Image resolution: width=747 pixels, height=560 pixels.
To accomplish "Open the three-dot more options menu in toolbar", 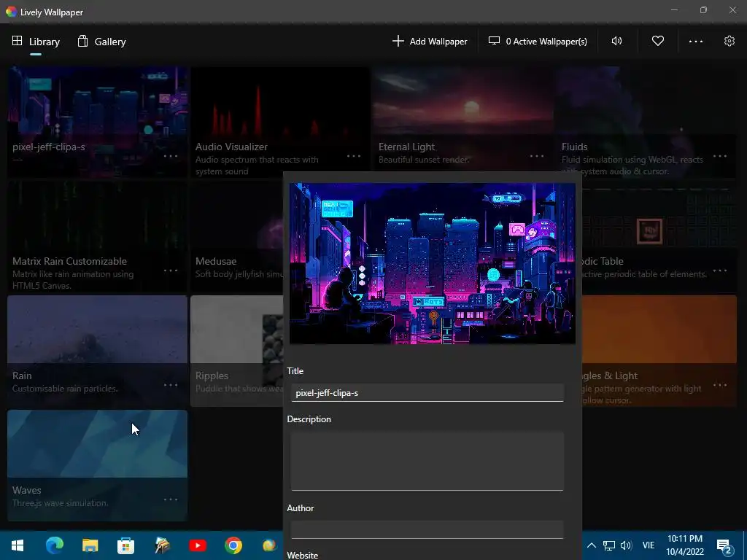I will [x=695, y=42].
